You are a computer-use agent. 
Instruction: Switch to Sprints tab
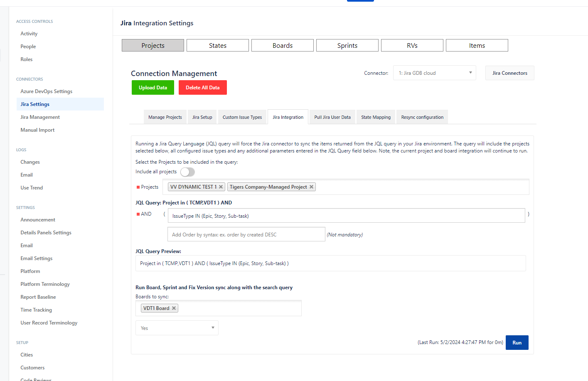347,45
